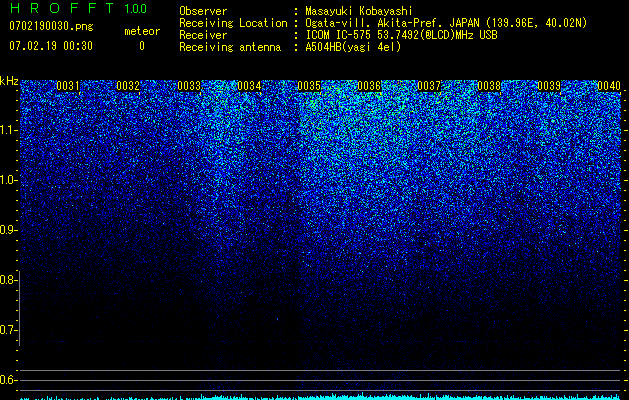The image size is (629, 400).
Task: Click the A504HB(yagi 4el) antenna text
Action: click(353, 47)
